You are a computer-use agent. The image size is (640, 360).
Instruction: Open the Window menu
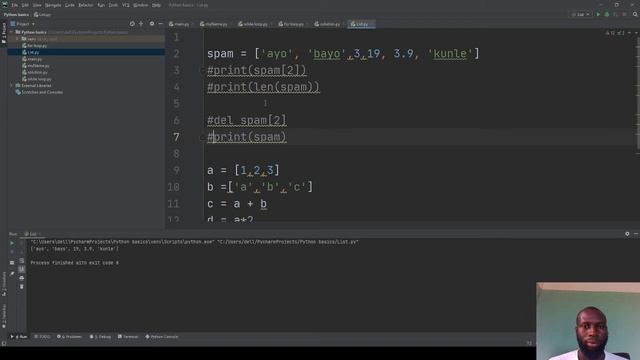pos(140,5)
